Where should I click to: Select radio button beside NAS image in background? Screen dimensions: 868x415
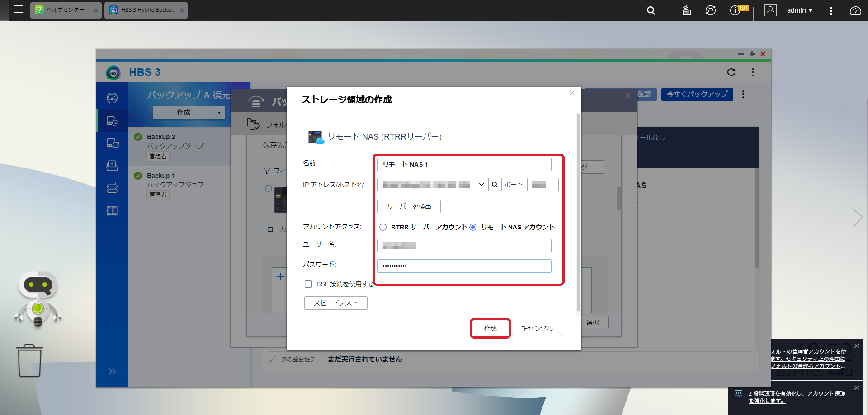(x=269, y=188)
